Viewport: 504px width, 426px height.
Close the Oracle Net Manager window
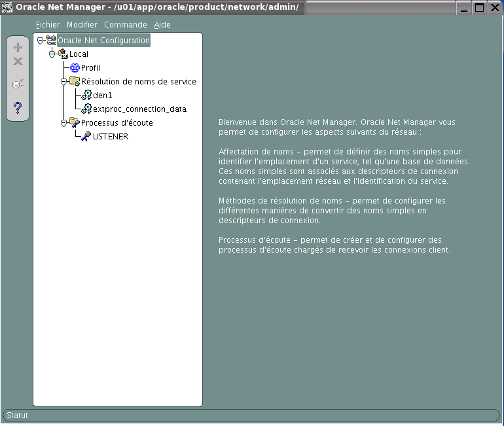[x=495, y=7]
